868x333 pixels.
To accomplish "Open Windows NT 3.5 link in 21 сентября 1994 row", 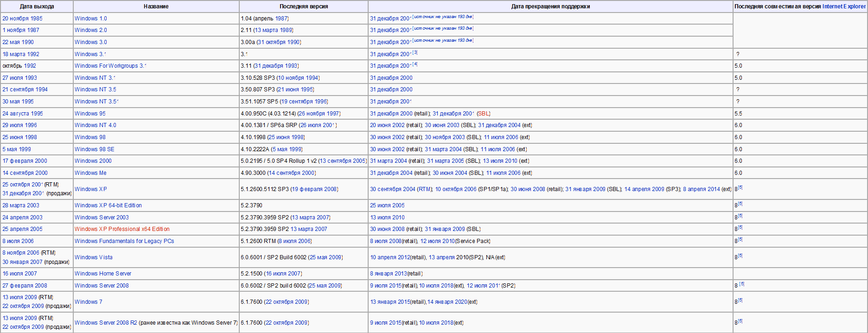I will (96, 90).
